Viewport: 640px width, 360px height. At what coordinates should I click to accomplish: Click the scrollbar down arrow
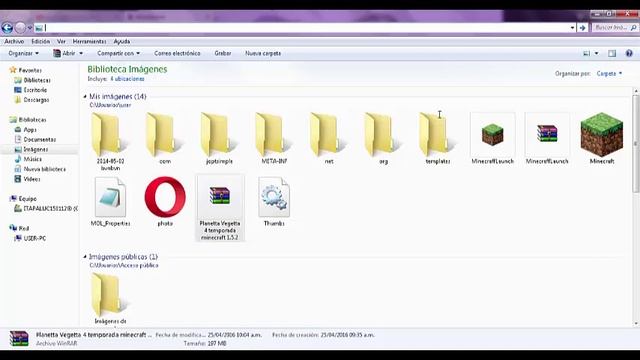(636, 324)
